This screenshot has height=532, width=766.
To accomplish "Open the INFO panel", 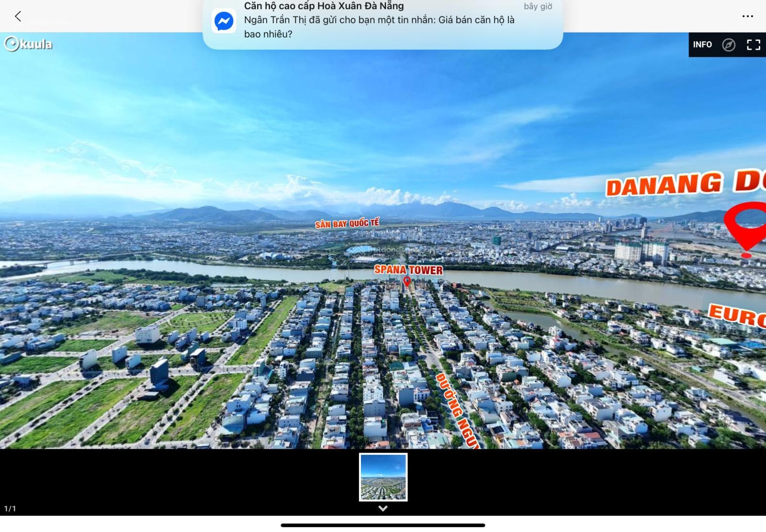I will click(702, 45).
